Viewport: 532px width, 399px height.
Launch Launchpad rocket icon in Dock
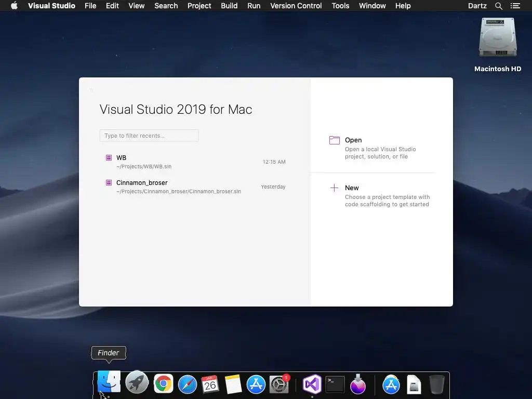click(137, 383)
